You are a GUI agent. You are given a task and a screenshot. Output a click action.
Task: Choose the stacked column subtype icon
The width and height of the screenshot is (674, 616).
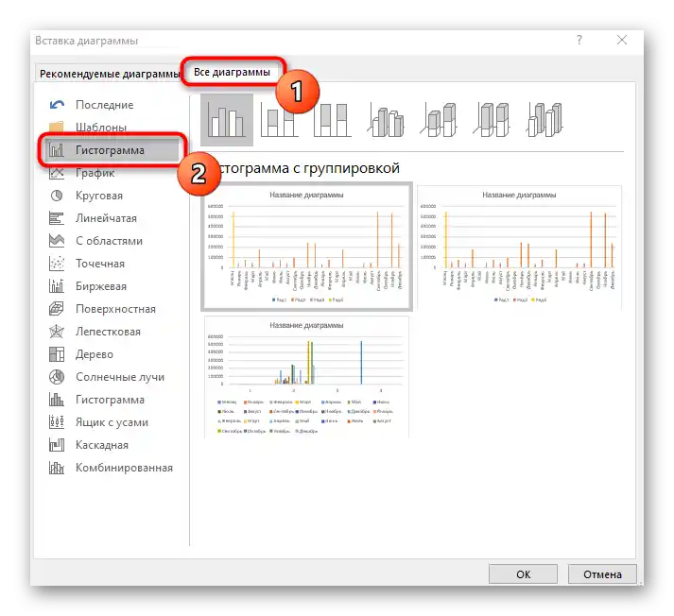click(x=280, y=120)
